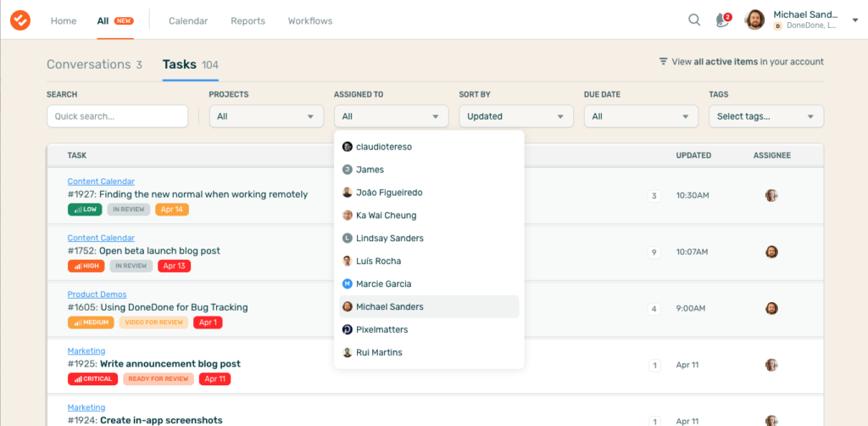Open Content Calendar link above task #1752

coord(101,238)
